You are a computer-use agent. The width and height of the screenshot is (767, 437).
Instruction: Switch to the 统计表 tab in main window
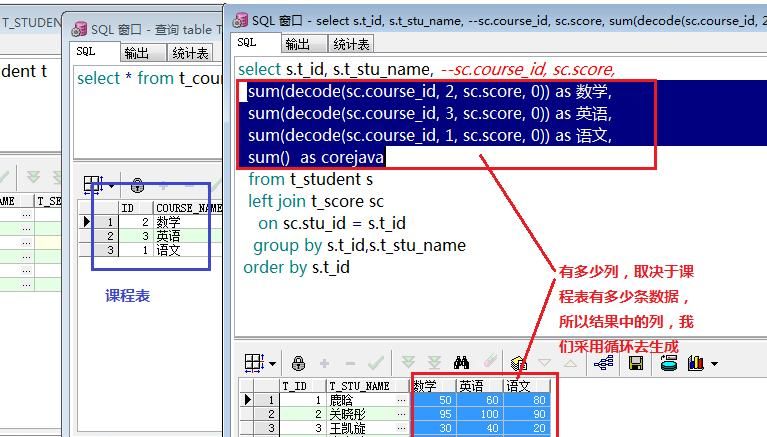point(350,44)
